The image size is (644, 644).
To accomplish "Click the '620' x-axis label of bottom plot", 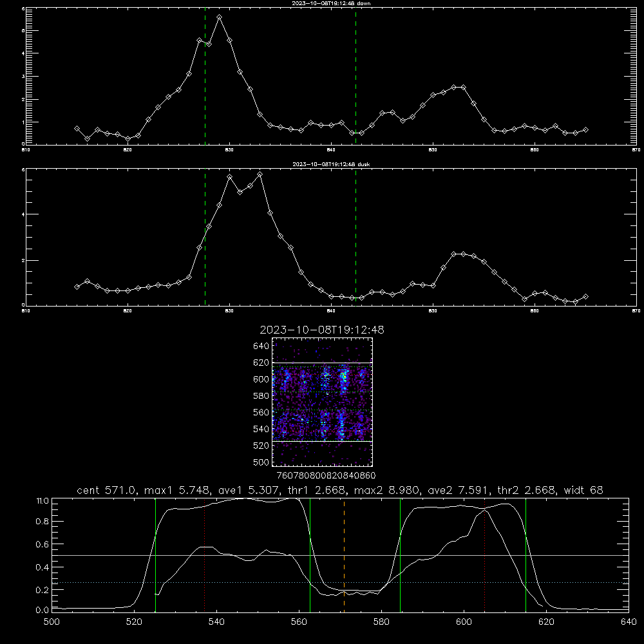I will point(546,622).
